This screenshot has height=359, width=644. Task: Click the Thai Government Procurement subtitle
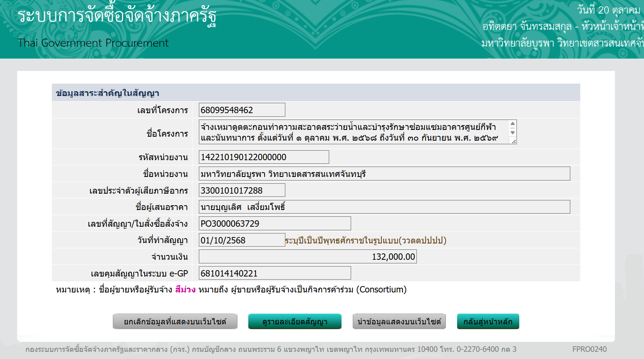point(93,43)
